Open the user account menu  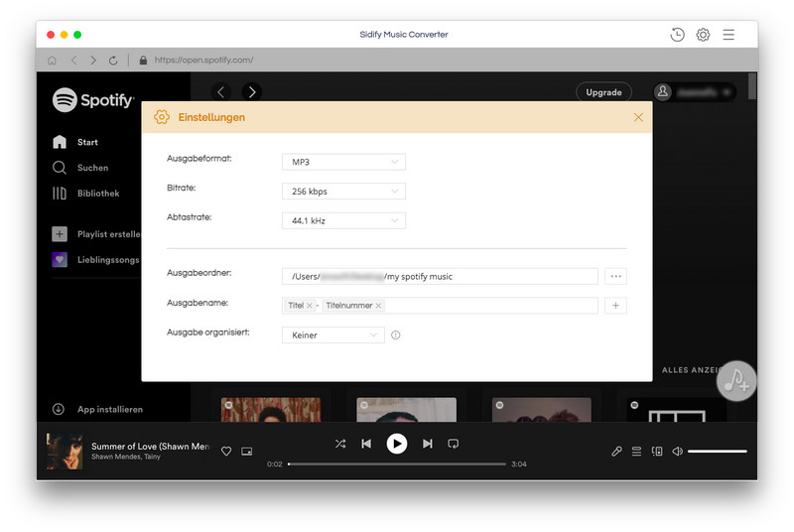(x=694, y=92)
